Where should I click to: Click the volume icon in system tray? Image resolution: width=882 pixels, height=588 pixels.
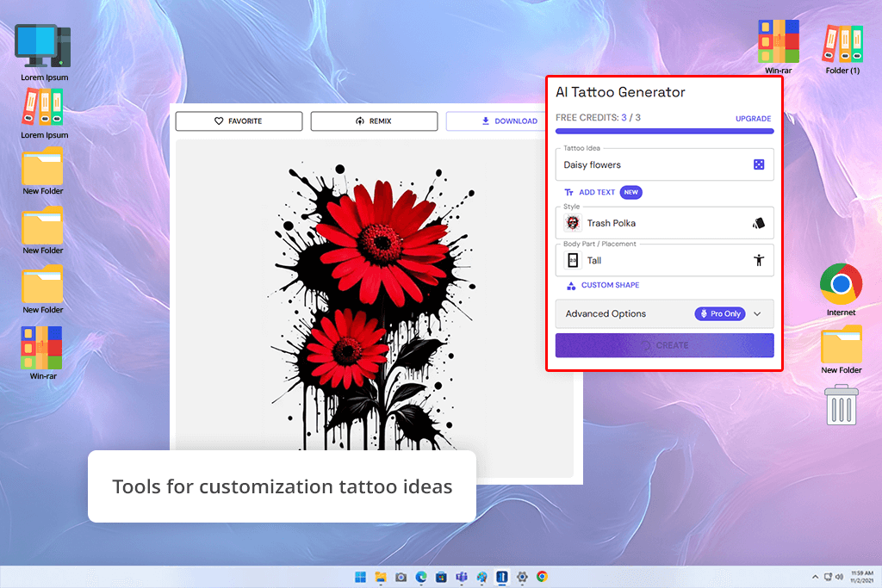(839, 577)
